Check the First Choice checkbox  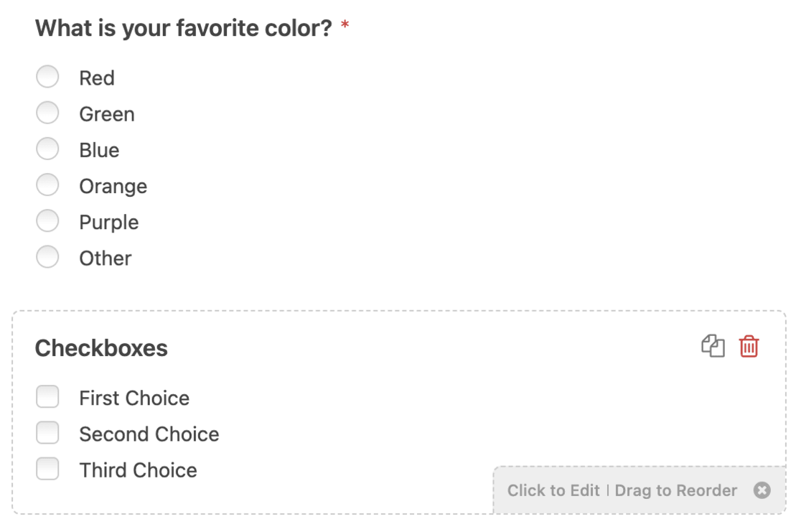(47, 397)
